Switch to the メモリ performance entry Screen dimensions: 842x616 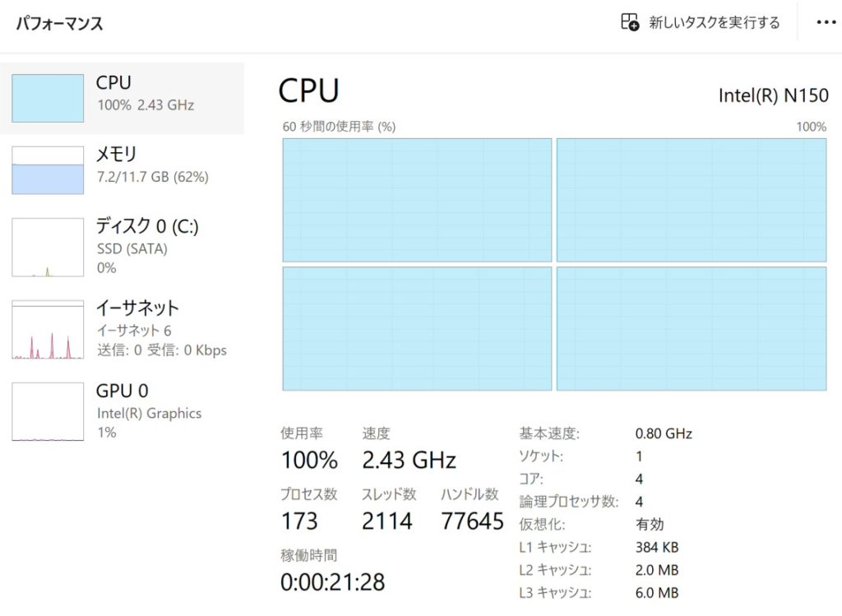click(x=152, y=164)
